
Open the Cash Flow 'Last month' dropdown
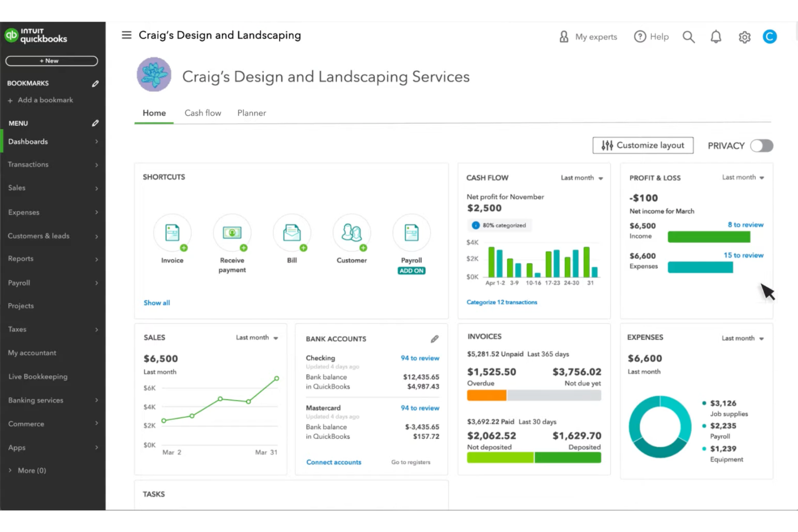(x=581, y=177)
